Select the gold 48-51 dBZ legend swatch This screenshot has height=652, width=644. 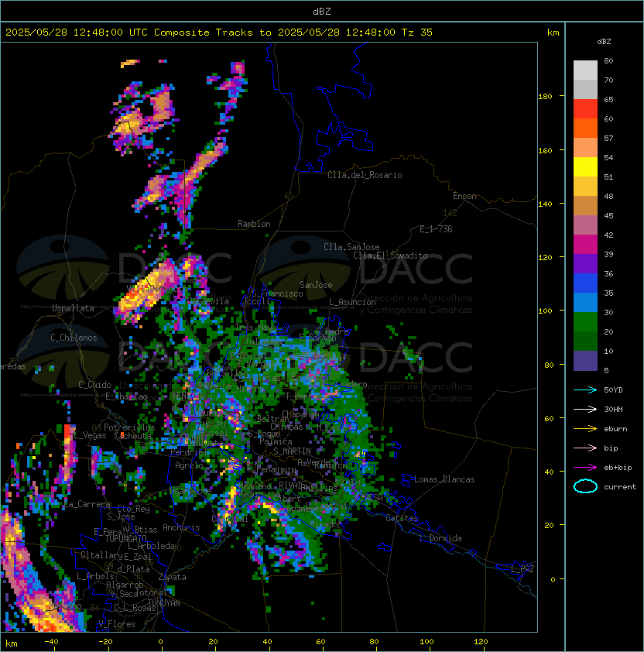point(585,187)
